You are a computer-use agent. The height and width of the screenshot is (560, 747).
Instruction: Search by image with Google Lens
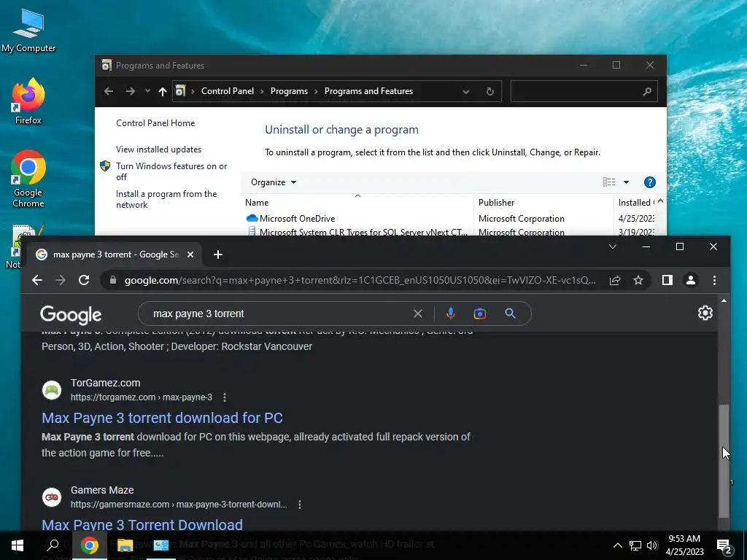[x=480, y=314]
